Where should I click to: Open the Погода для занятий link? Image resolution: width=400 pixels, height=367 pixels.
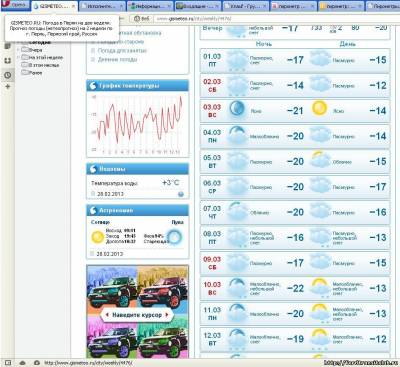(122, 50)
